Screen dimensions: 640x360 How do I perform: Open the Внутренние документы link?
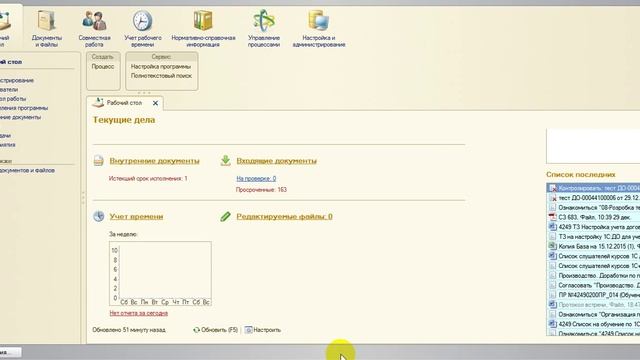click(154, 161)
